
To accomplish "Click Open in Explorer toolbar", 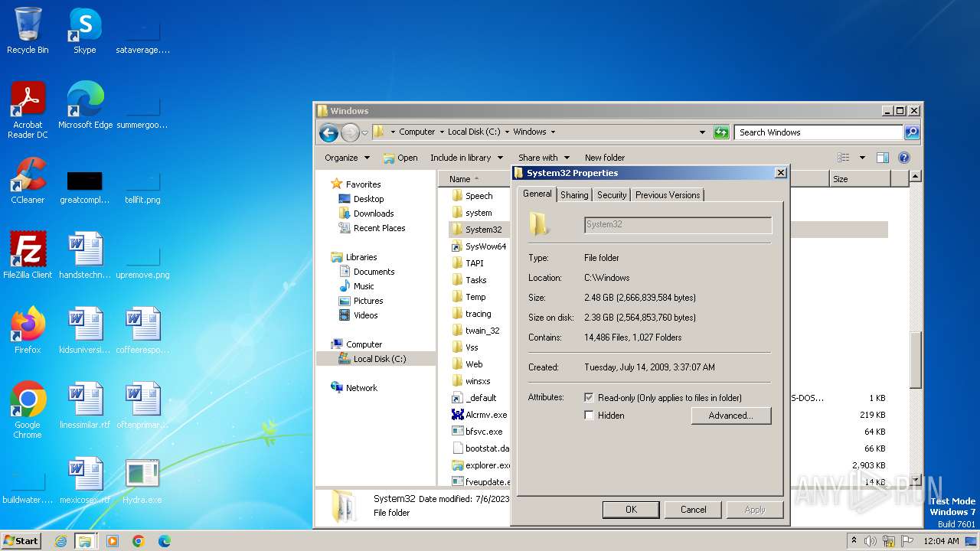I will pos(400,158).
